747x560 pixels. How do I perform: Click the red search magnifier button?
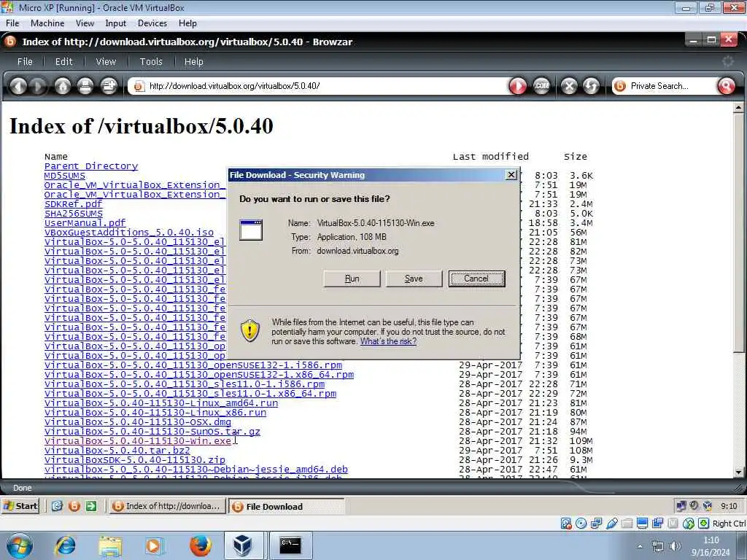(x=726, y=86)
